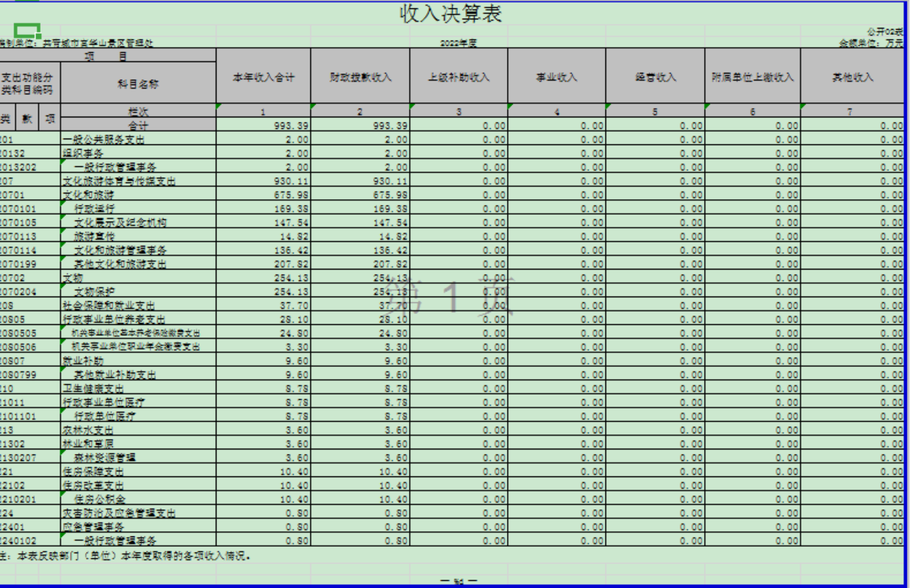
Task: Click the empty selected cell with green border
Action: pyautogui.click(x=27, y=30)
